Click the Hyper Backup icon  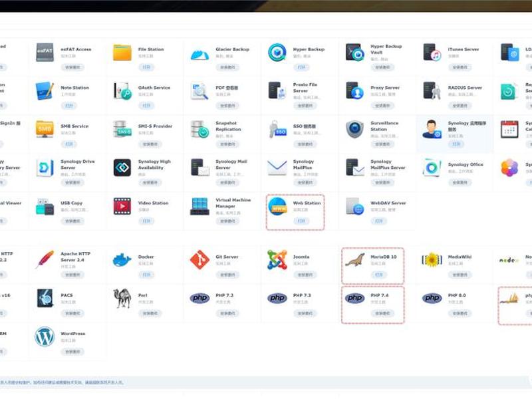[x=277, y=53]
